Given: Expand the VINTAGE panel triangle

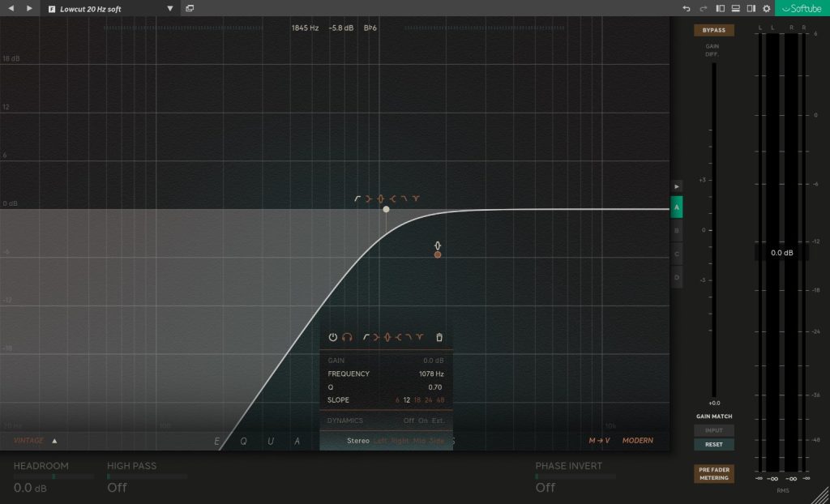Looking at the screenshot, I should [54, 441].
